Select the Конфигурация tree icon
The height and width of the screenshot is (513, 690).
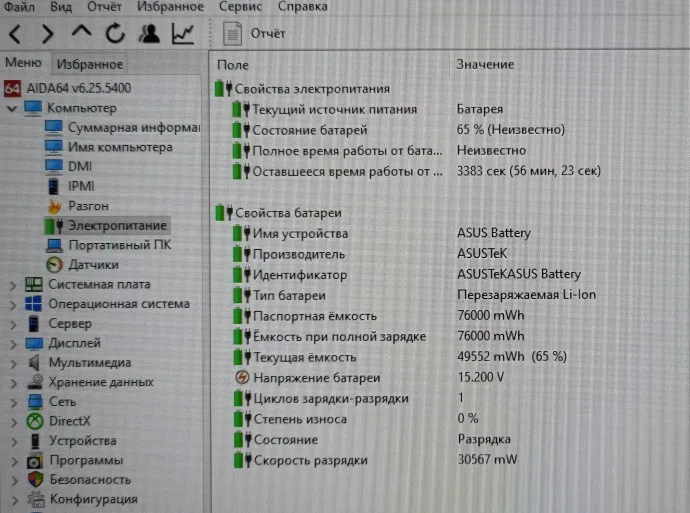(x=36, y=499)
